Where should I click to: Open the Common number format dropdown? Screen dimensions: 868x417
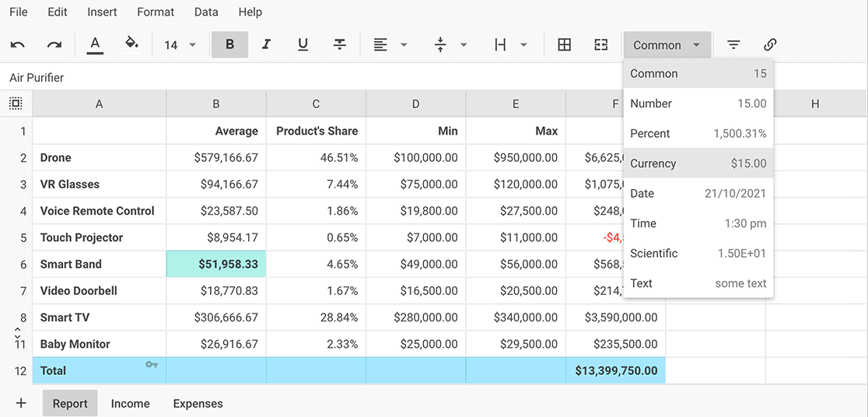pos(667,45)
